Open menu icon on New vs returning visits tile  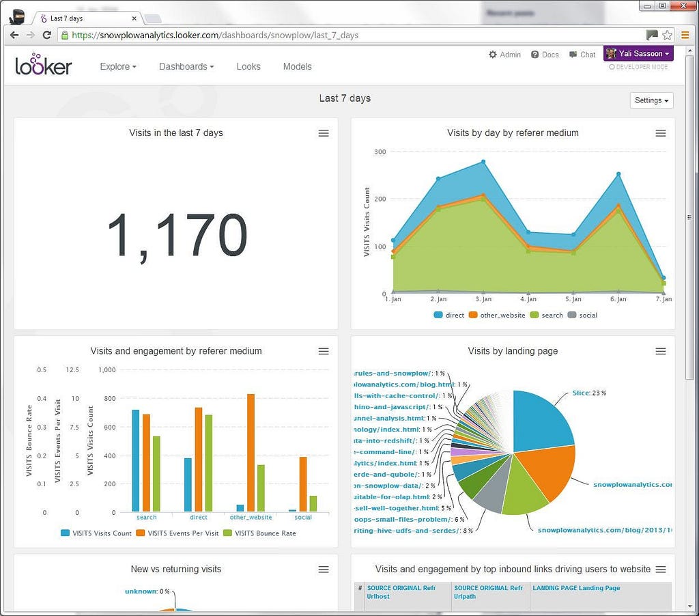(x=324, y=570)
